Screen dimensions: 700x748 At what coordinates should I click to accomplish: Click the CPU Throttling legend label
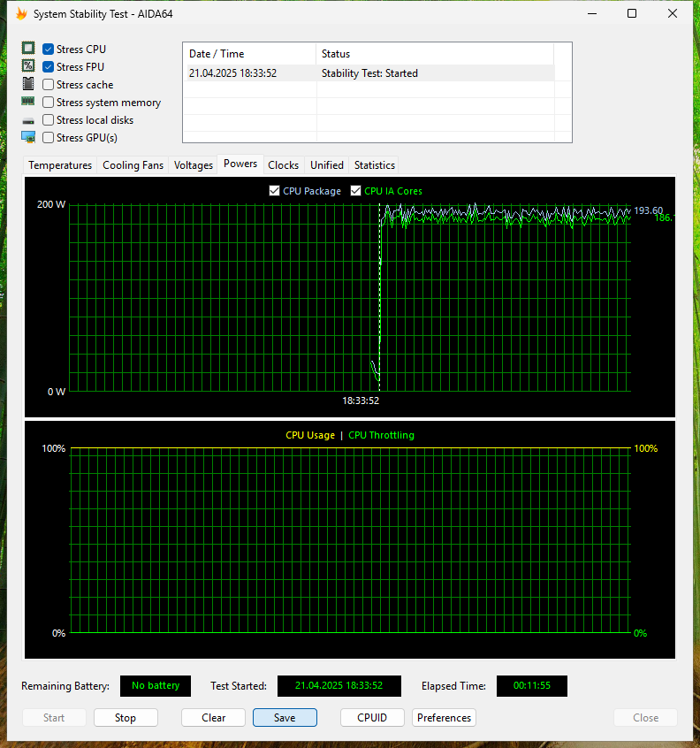click(x=381, y=435)
